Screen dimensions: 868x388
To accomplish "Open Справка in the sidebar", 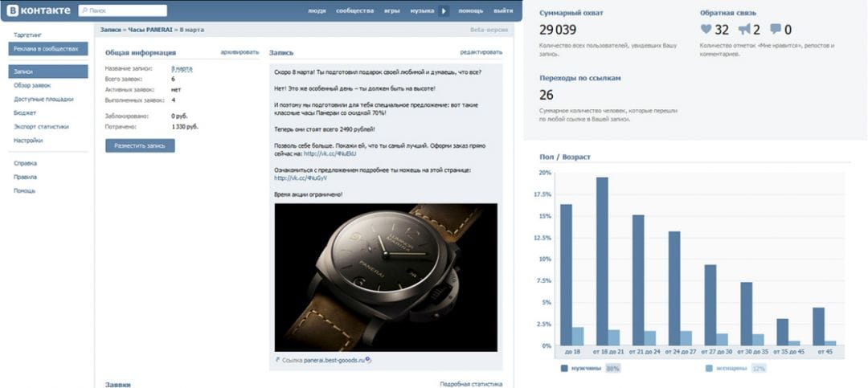I will click(x=26, y=163).
